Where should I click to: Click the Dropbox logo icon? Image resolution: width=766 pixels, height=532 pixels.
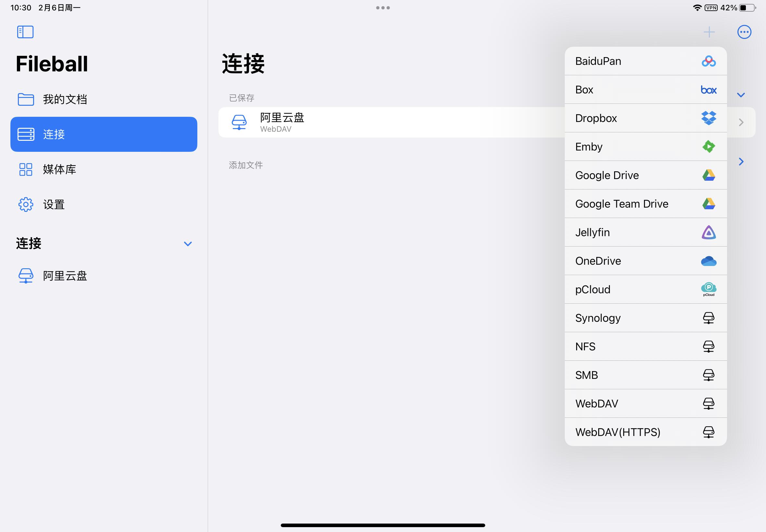point(708,118)
